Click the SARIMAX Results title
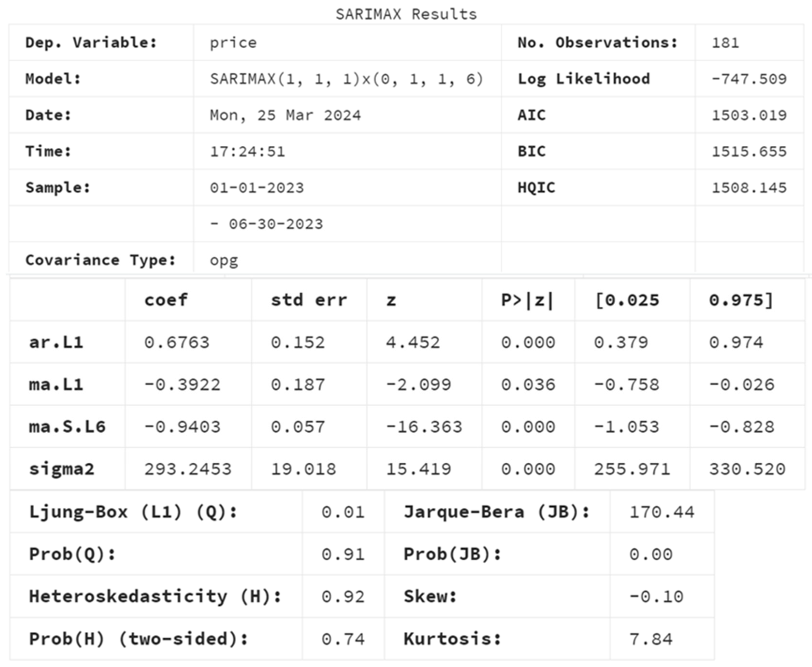This screenshot has height=667, width=812. tap(406, 14)
